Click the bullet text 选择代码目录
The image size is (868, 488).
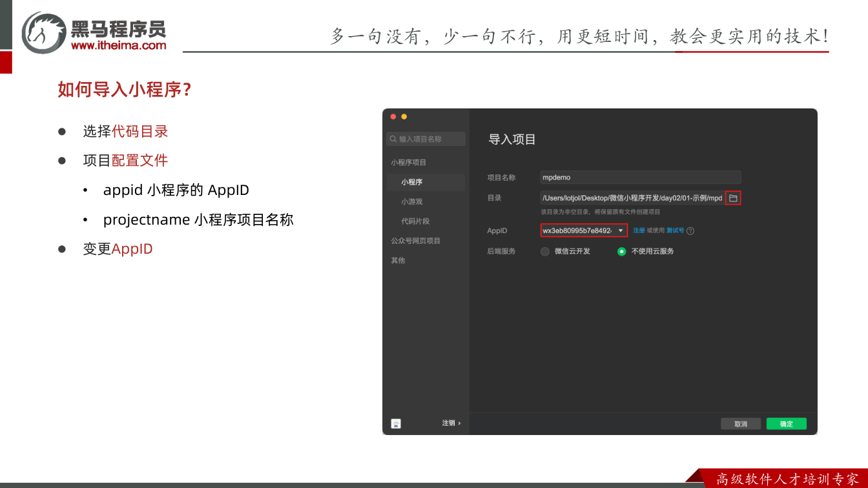click(x=125, y=132)
